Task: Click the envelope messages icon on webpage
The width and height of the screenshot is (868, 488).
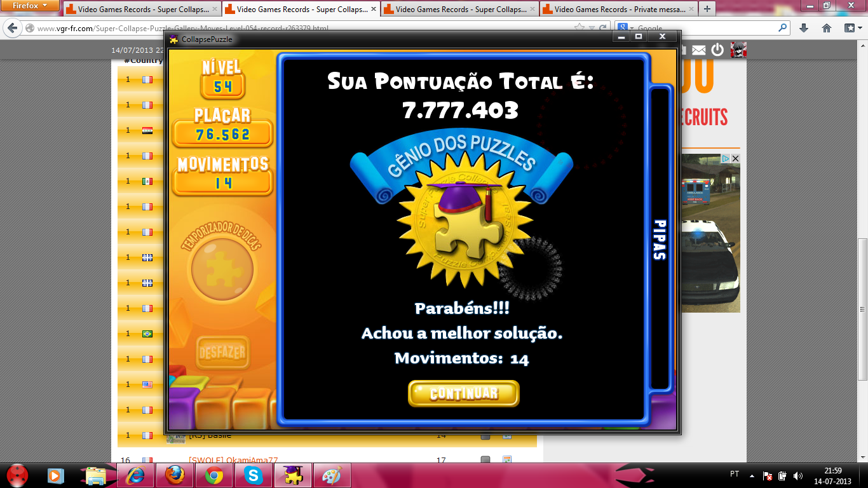Action: click(698, 50)
